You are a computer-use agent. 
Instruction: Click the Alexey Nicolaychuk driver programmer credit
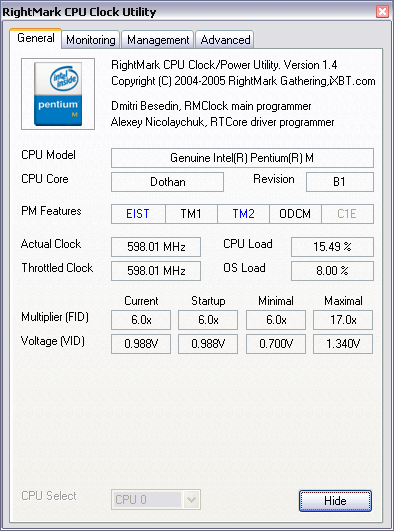click(223, 122)
